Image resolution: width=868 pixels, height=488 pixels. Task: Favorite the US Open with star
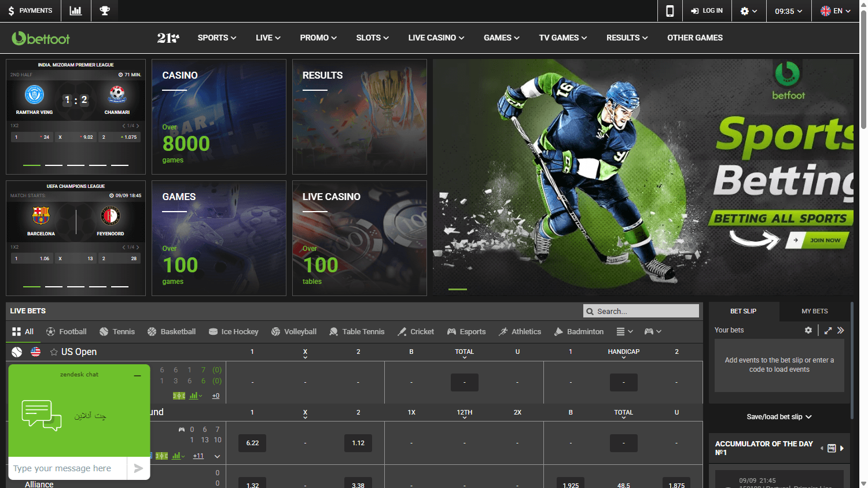(54, 352)
